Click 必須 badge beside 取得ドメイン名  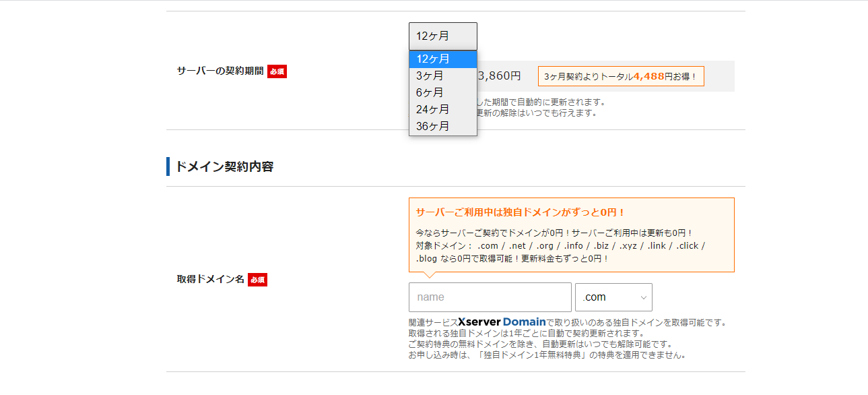click(257, 279)
